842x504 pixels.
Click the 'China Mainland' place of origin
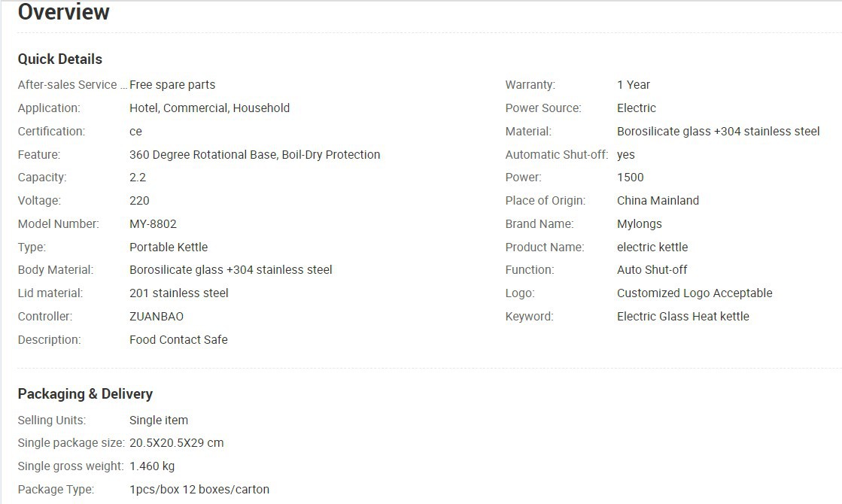pyautogui.click(x=658, y=200)
